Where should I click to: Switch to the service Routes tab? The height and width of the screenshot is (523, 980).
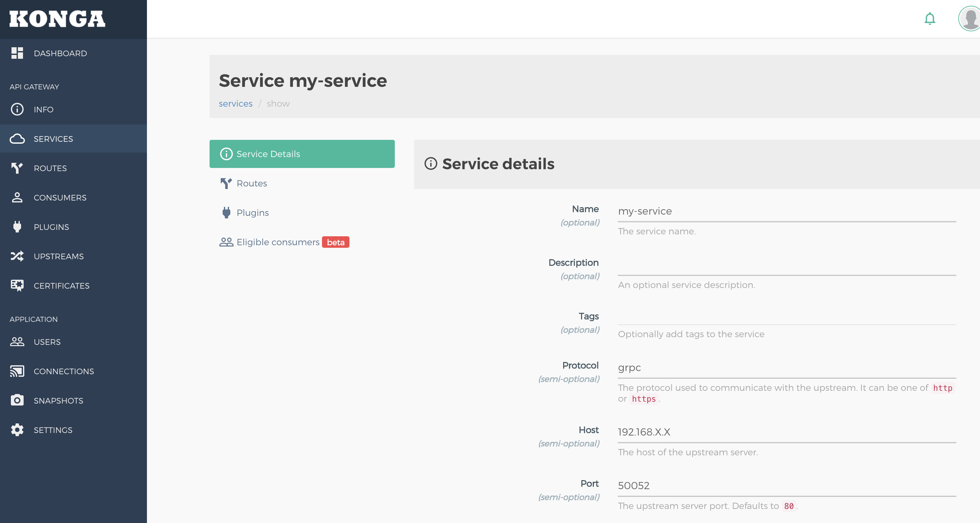(x=251, y=183)
